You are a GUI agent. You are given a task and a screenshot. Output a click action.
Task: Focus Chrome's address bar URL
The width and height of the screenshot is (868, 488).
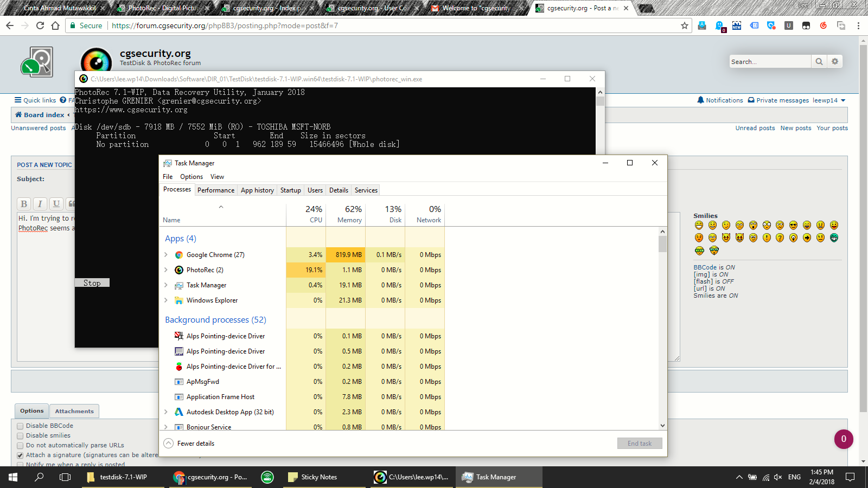click(x=225, y=25)
